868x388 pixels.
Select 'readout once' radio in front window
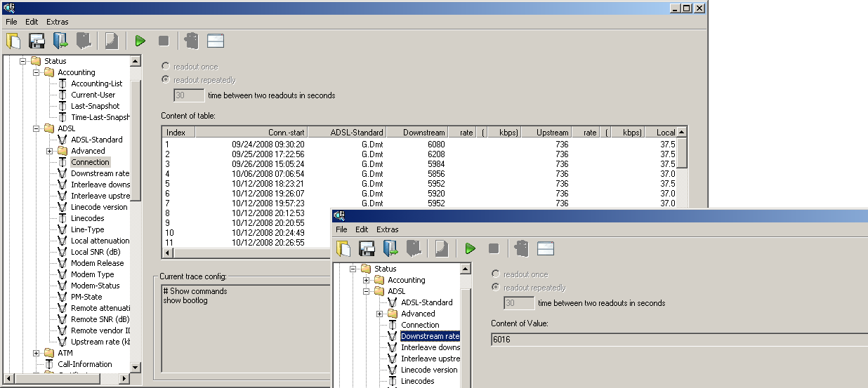click(496, 274)
